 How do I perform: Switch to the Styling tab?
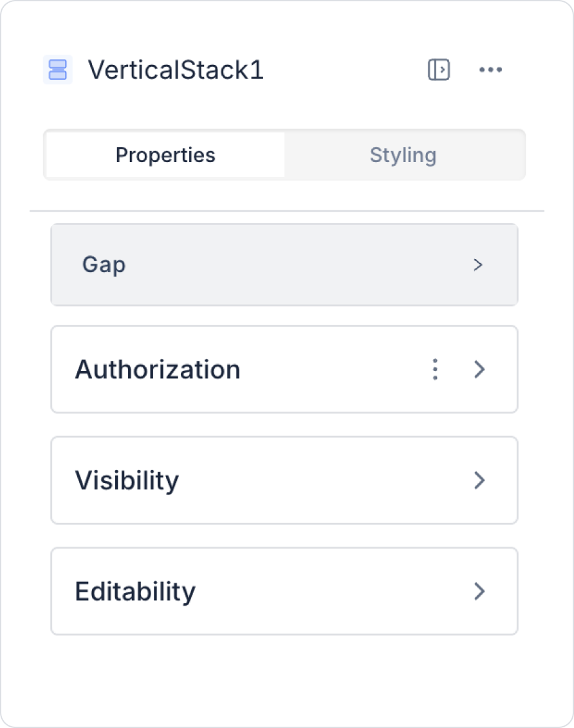click(403, 155)
